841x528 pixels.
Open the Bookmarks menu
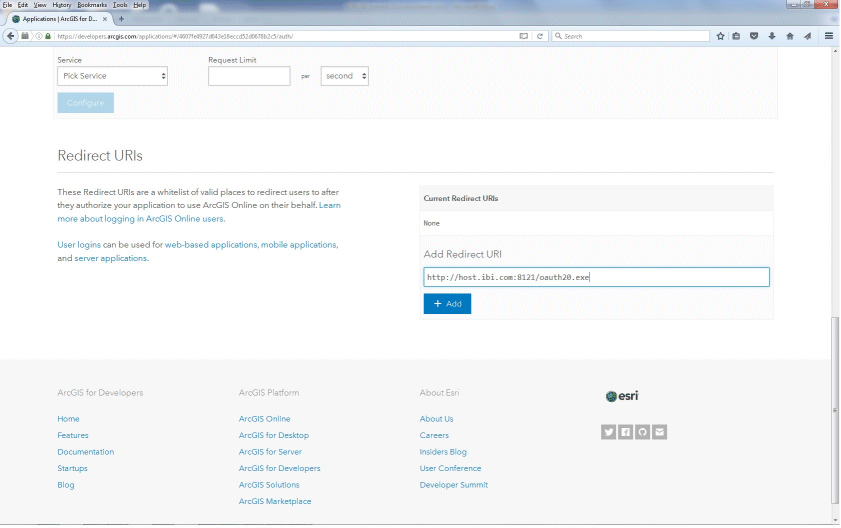coord(92,5)
